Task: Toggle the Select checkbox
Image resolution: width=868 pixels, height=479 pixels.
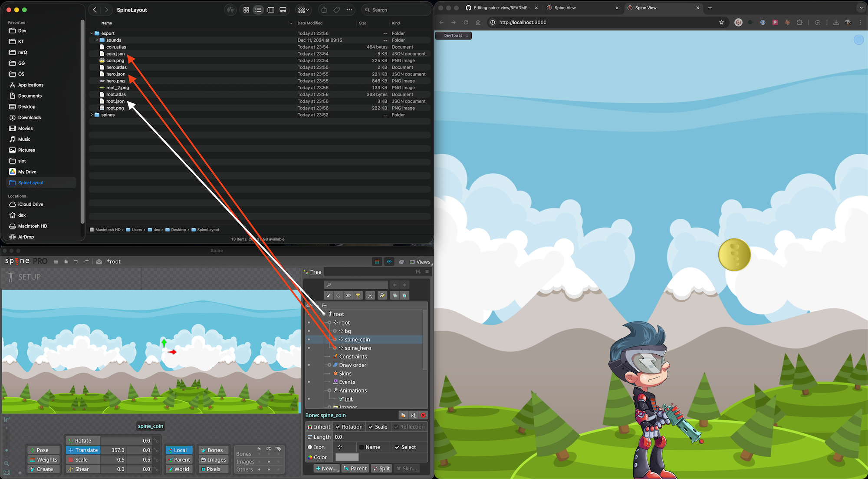Action: [x=397, y=447]
